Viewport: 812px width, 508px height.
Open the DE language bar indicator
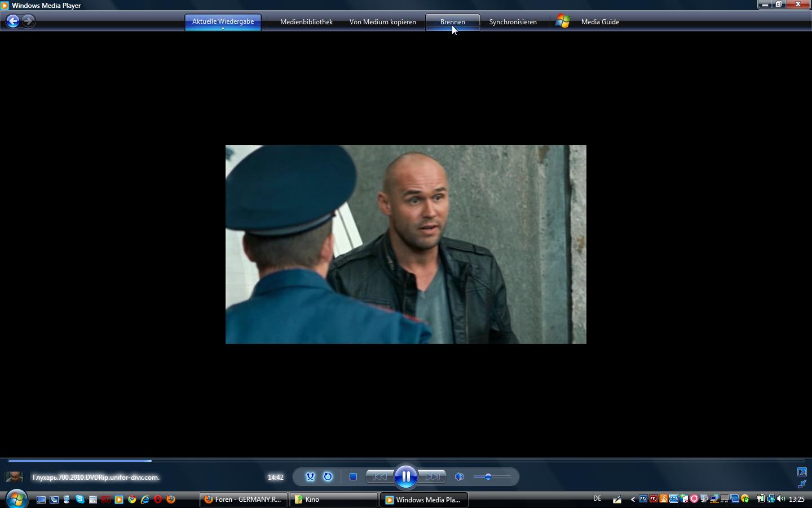click(597, 498)
